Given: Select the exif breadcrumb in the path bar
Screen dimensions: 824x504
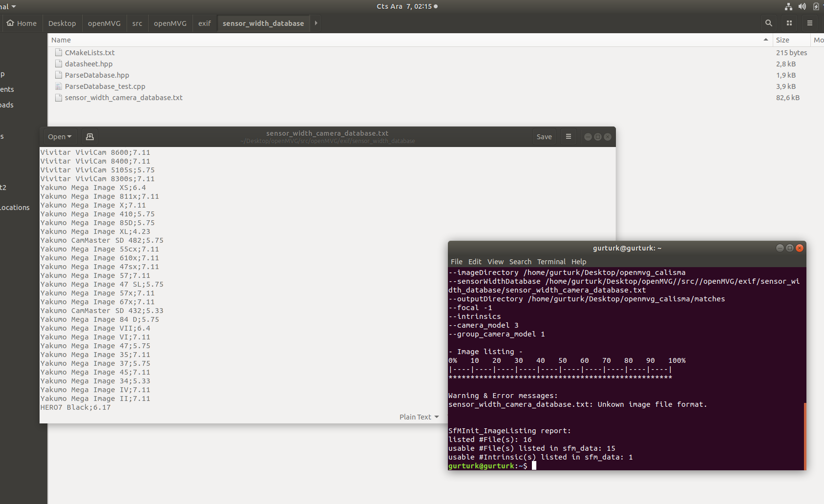Looking at the screenshot, I should pyautogui.click(x=204, y=23).
